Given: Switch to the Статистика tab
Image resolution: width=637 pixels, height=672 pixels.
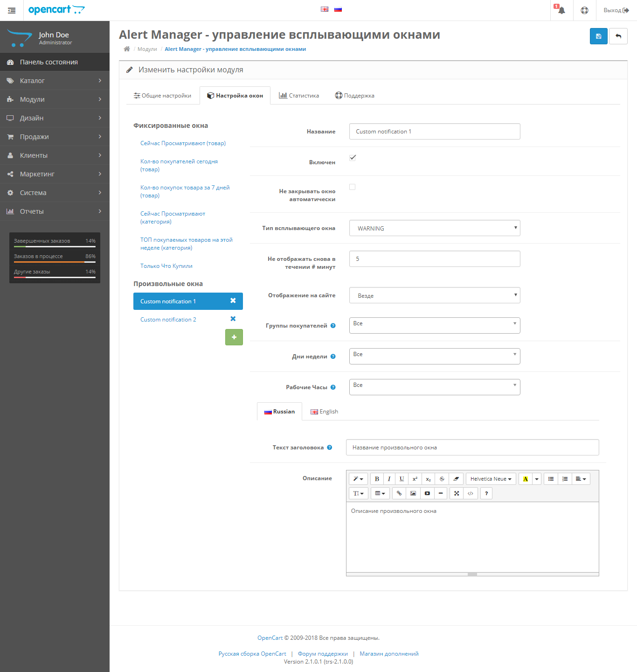Looking at the screenshot, I should (x=299, y=96).
